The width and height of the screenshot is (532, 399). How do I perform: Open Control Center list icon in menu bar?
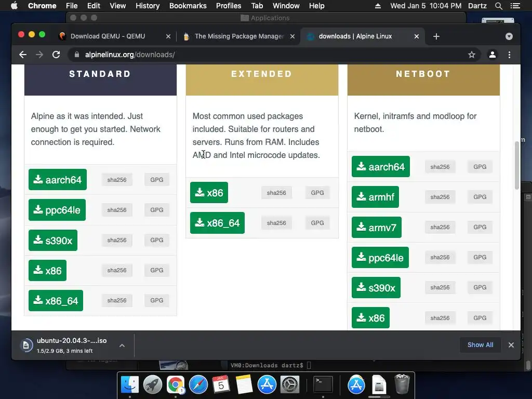coord(515,6)
